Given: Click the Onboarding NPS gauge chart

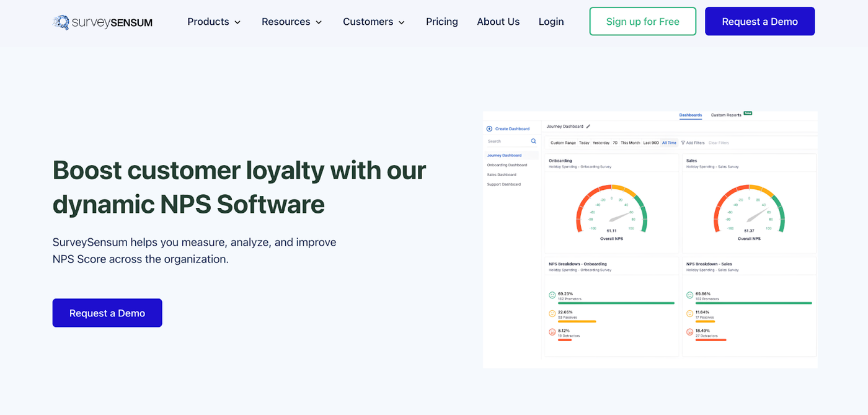Looking at the screenshot, I should 611,208.
